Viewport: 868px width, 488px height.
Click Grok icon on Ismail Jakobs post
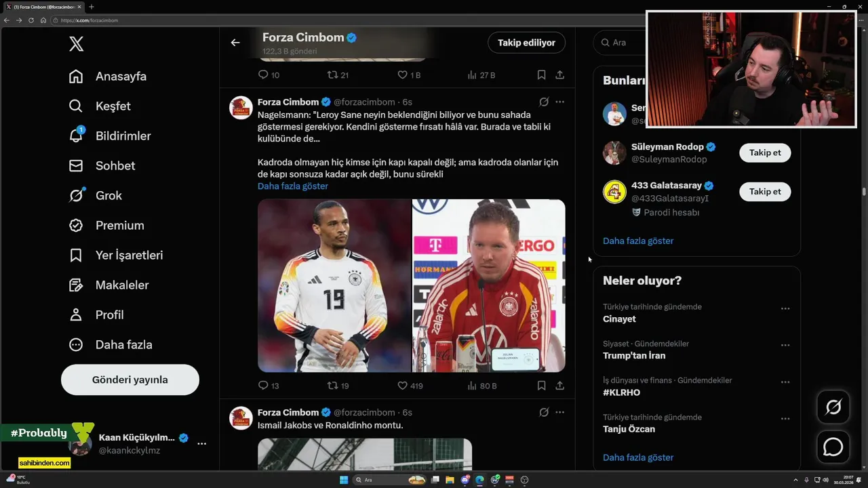[544, 413]
